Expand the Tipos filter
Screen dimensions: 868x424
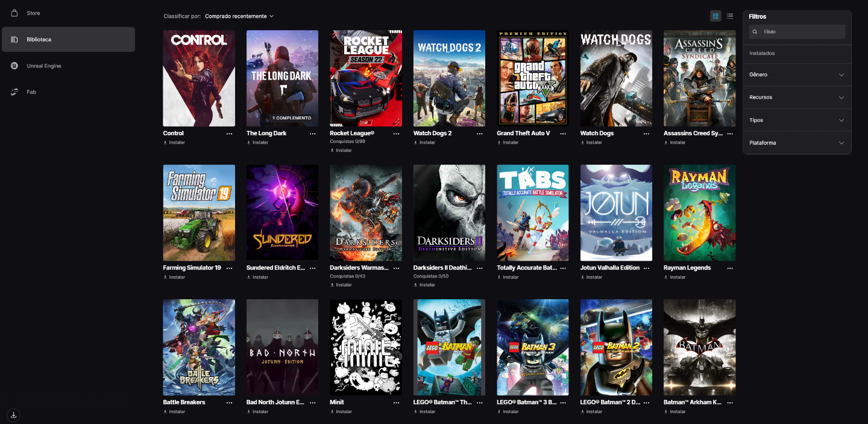click(797, 120)
